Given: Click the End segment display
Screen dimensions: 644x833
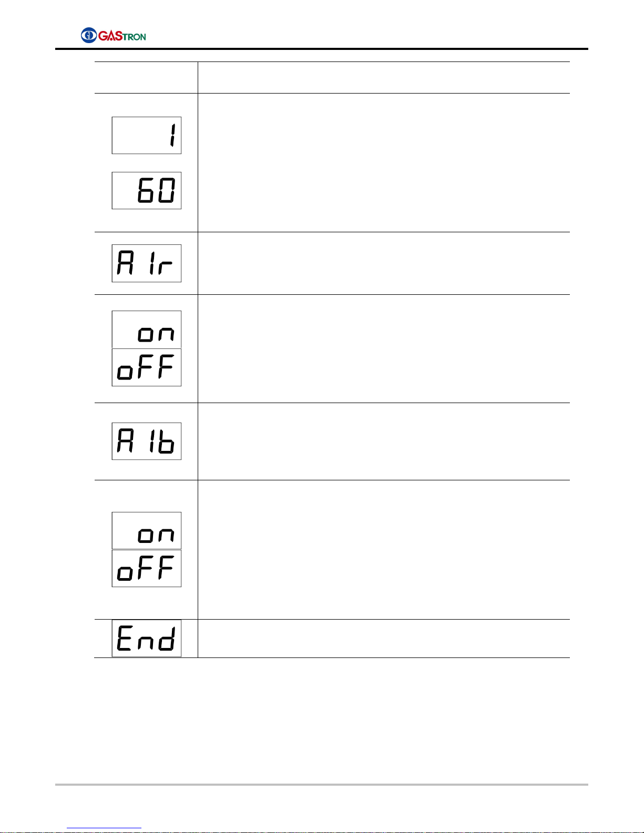Looking at the screenshot, I should point(147,638).
